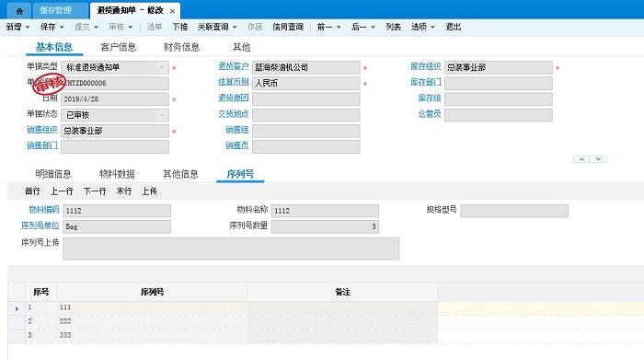Click 退出 to exit the form
Screen dimensions: 644x359
tap(454, 27)
